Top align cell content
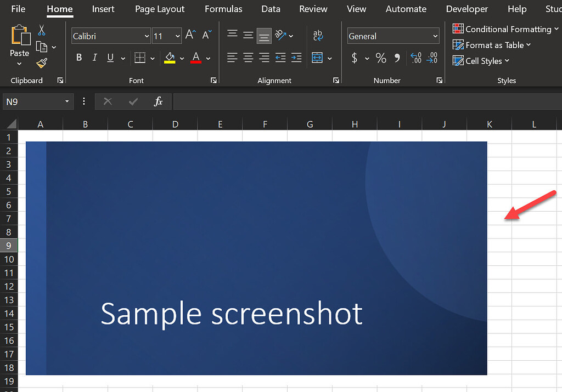 click(232, 35)
